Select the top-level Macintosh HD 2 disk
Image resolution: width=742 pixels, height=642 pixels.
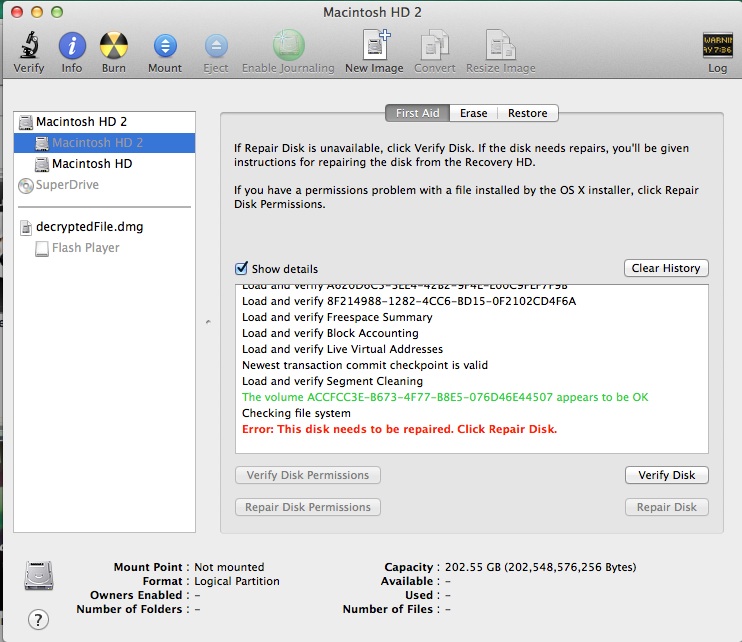[x=105, y=122]
